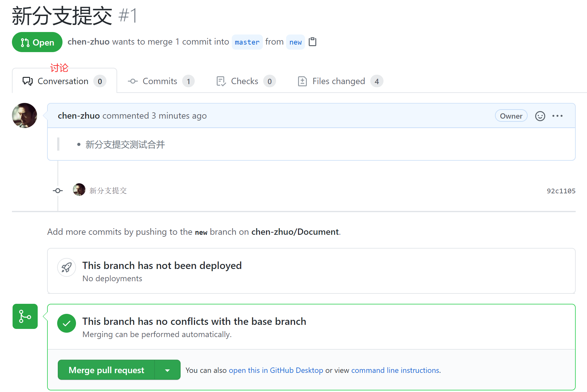Click the Open pull request status badge

tap(37, 42)
